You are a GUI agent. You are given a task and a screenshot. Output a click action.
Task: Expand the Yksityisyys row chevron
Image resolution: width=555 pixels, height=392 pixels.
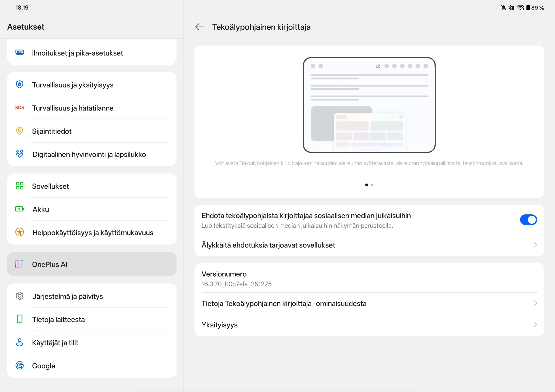535,325
